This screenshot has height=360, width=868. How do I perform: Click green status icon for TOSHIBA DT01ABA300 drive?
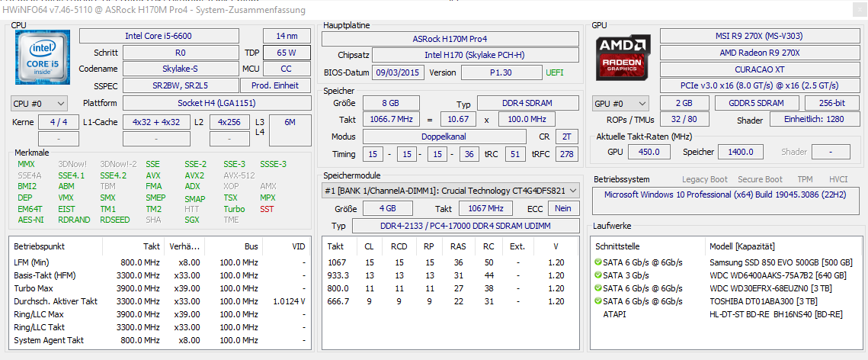(597, 301)
